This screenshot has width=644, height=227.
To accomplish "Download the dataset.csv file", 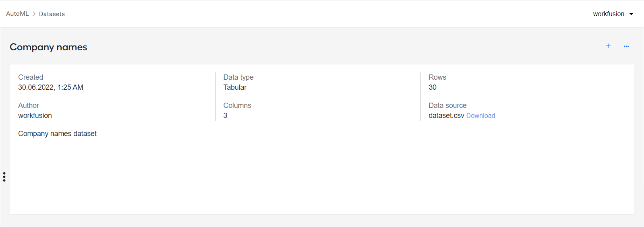I will [x=480, y=116].
